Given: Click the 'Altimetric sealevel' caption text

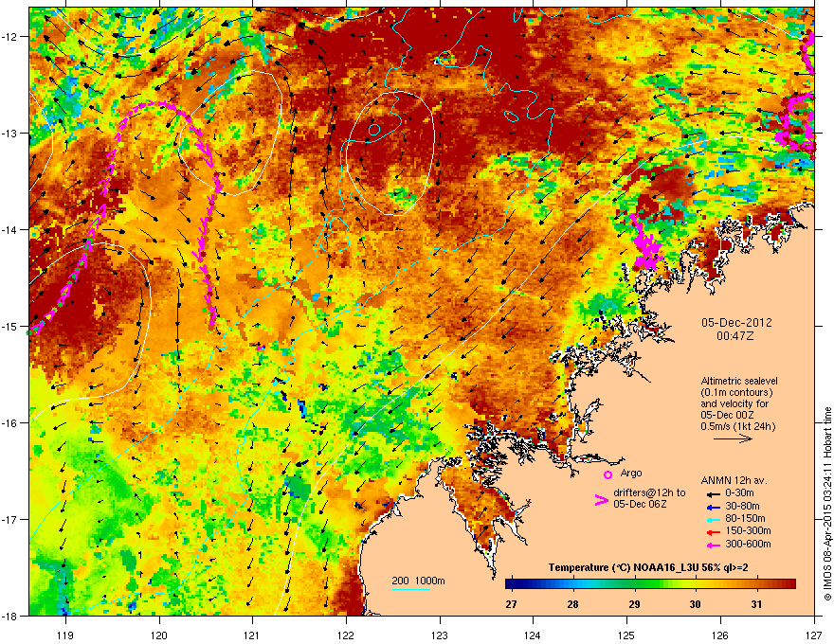Looking at the screenshot, I should click(739, 381).
